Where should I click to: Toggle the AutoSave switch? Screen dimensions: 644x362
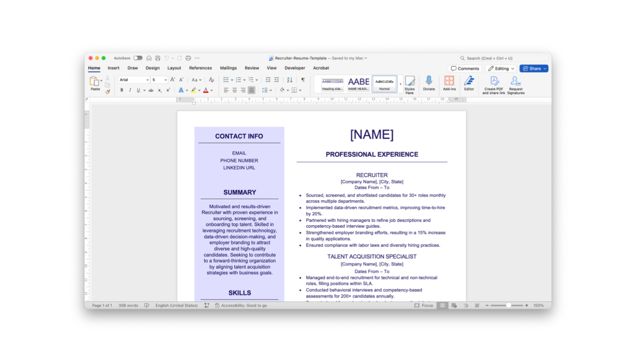137,58
